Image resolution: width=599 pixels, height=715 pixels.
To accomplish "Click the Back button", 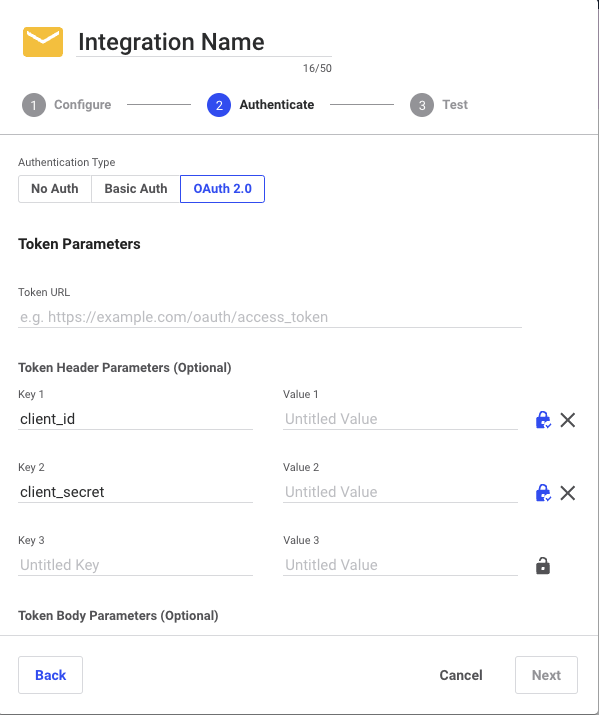I will 51,675.
